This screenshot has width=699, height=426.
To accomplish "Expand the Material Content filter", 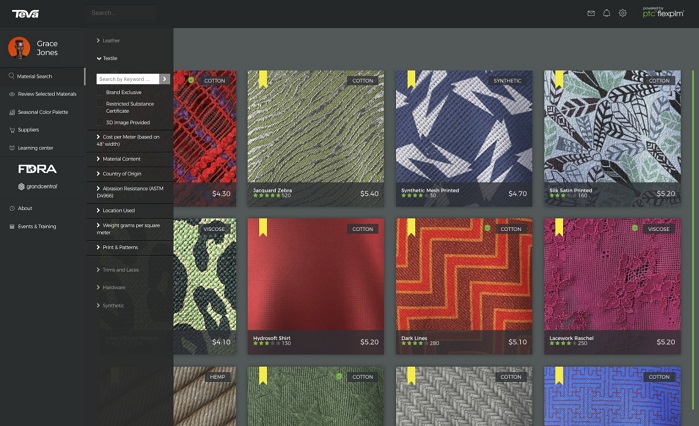I will tap(98, 159).
